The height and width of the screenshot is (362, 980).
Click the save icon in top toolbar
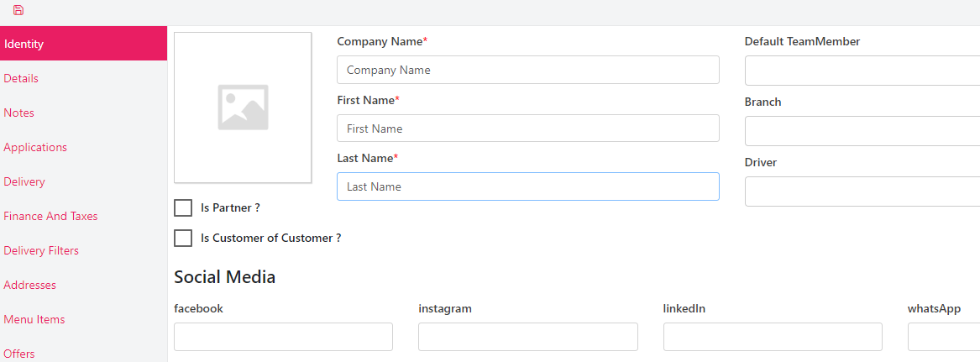pos(18,10)
